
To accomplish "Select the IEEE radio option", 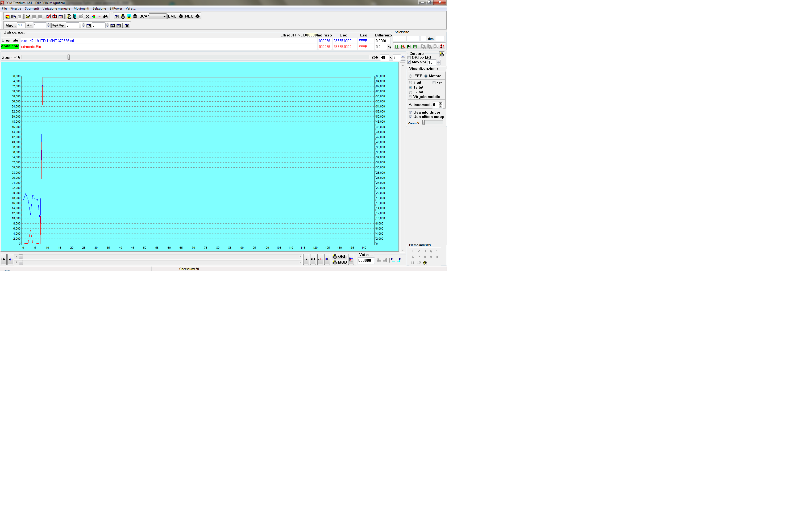I will [410, 76].
